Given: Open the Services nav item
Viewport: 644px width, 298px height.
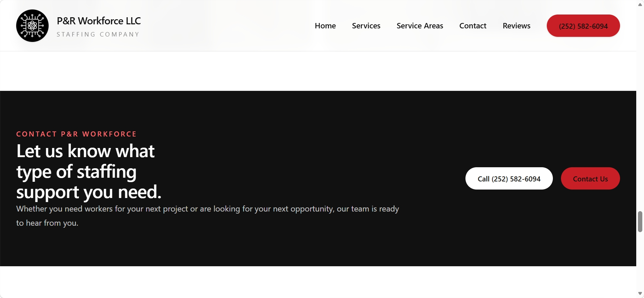Looking at the screenshot, I should coord(366,26).
